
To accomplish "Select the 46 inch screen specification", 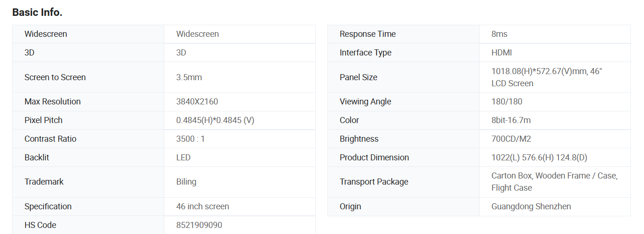I will pos(203,206).
